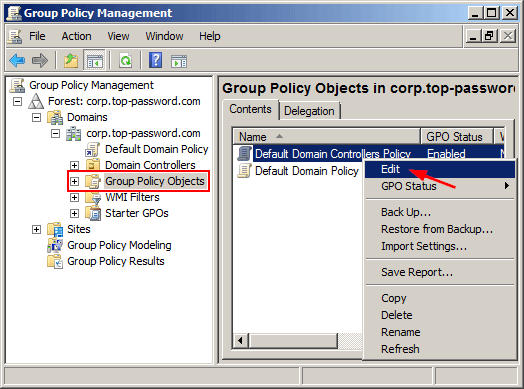Click the Forest triangle icon in tree
The height and width of the screenshot is (389, 524).
pyautogui.click(x=36, y=101)
